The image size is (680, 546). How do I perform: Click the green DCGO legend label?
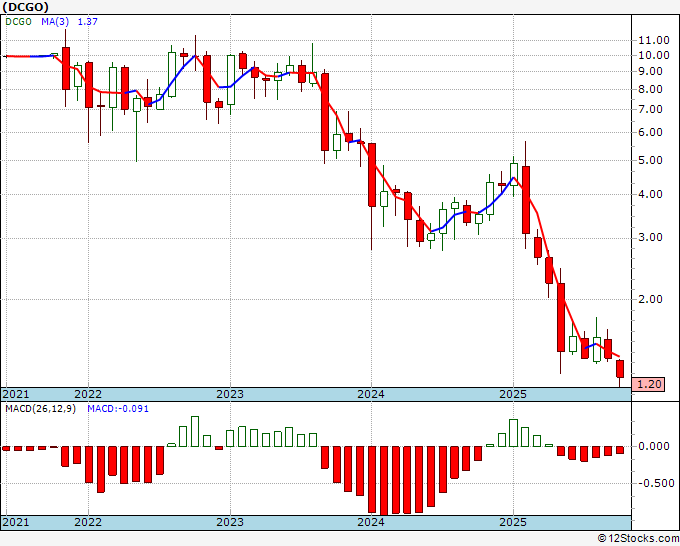coord(18,22)
